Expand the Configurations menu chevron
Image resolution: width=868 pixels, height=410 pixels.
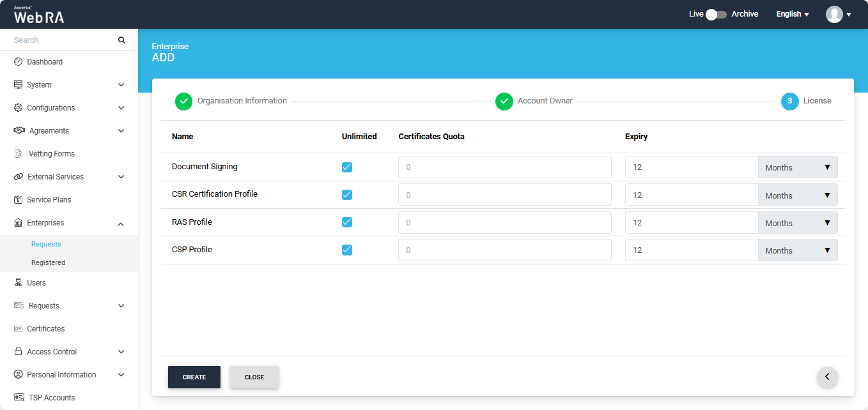coord(121,108)
